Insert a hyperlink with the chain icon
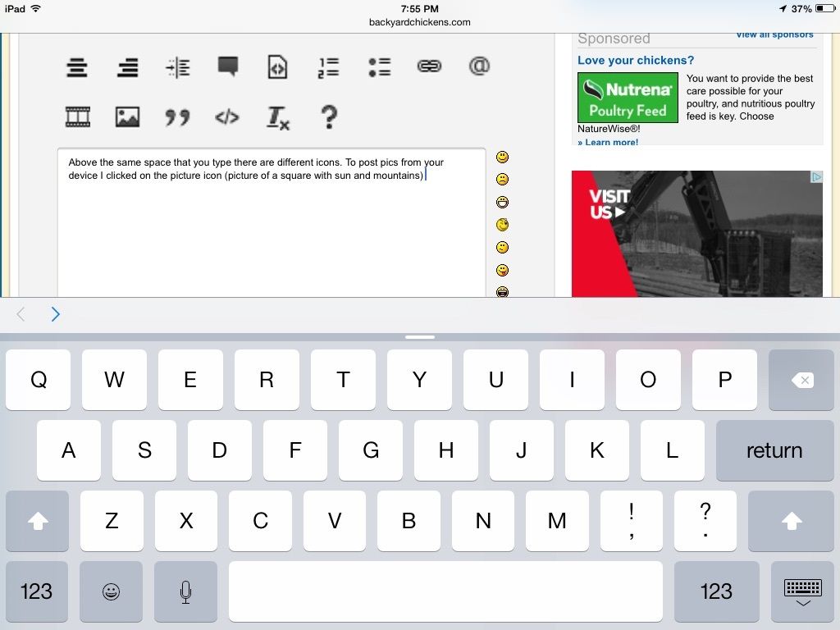840x630 pixels. pyautogui.click(x=429, y=66)
